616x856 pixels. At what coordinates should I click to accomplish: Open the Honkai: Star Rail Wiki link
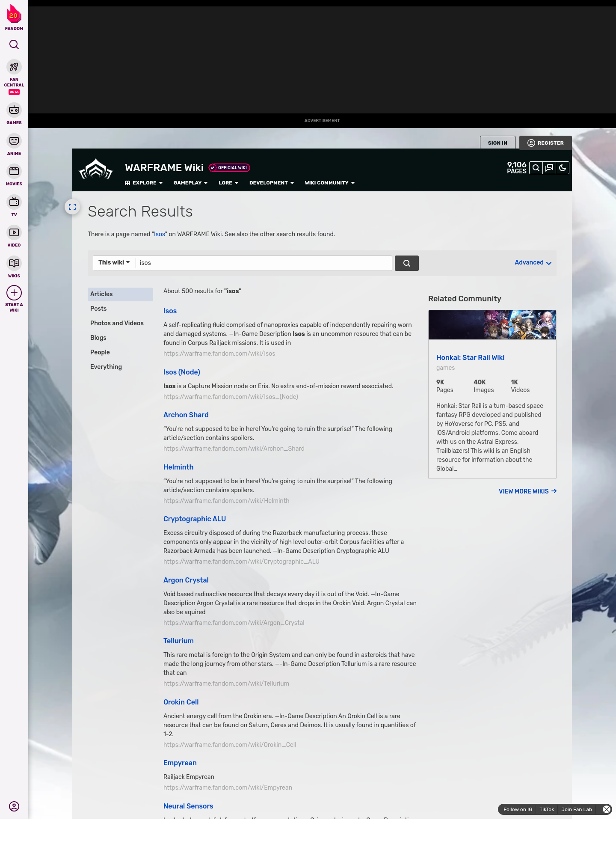coord(470,358)
